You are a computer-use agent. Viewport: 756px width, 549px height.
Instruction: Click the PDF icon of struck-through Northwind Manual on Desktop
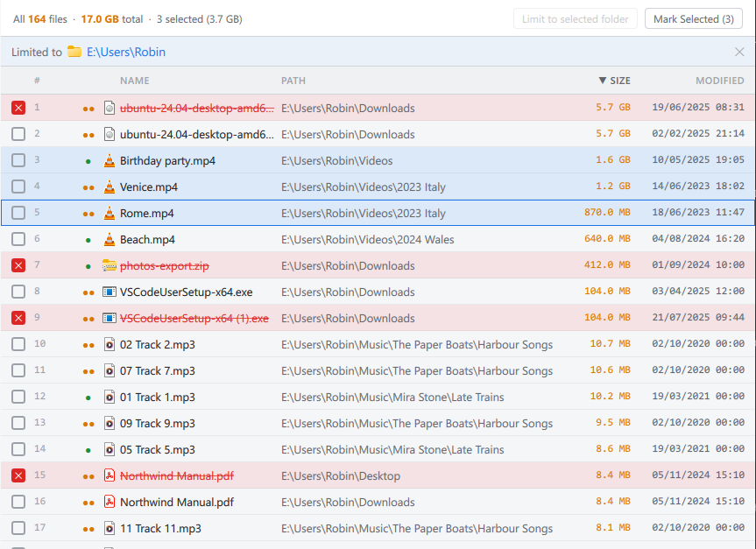click(110, 475)
